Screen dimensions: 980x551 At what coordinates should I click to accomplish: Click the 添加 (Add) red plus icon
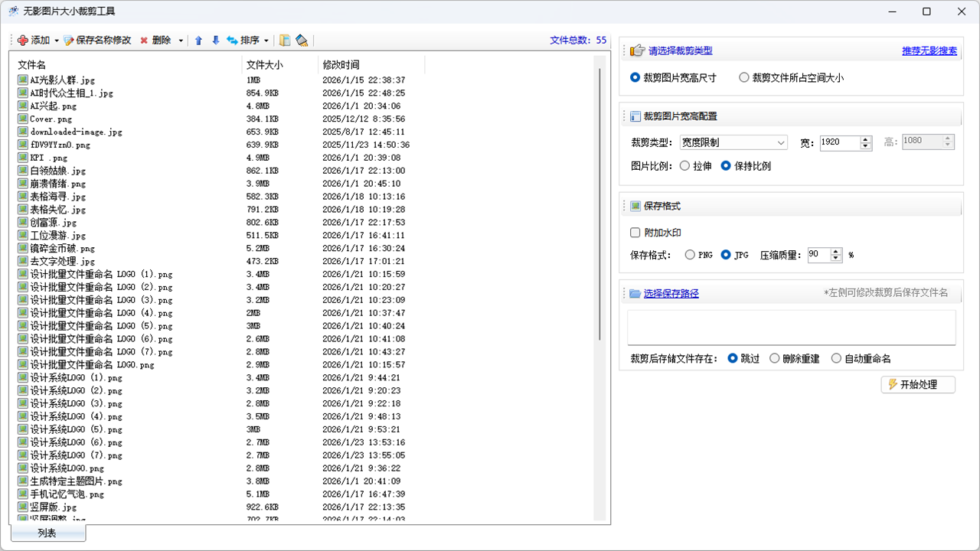[22, 41]
